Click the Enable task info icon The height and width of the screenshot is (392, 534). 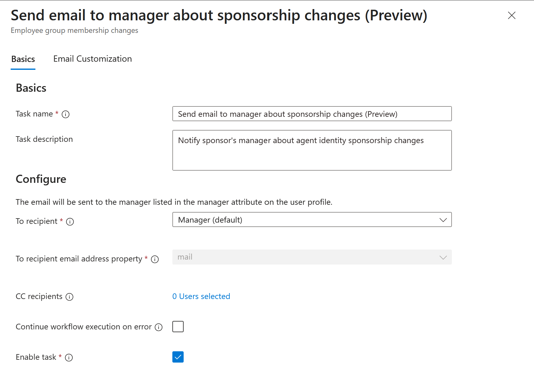point(69,357)
